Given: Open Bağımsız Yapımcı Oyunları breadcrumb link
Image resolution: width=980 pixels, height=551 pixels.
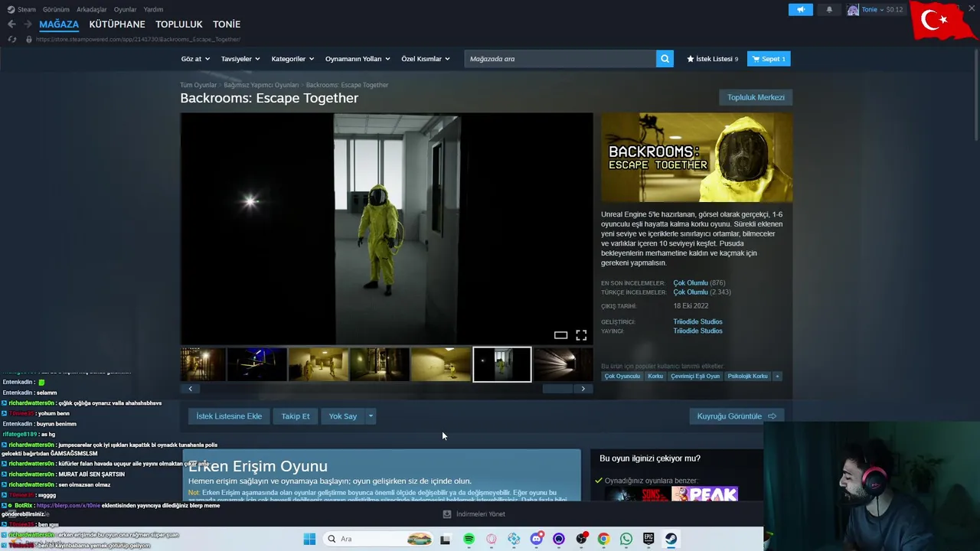Looking at the screenshot, I should pyautogui.click(x=261, y=85).
